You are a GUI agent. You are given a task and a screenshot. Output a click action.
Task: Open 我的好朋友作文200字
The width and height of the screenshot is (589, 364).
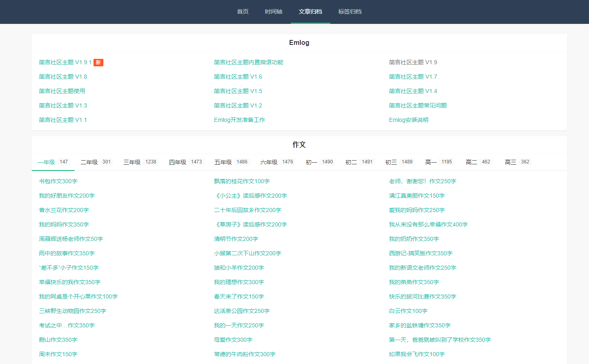click(67, 196)
